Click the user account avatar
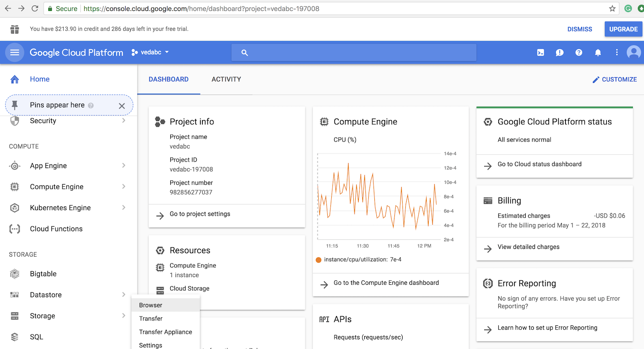 pyautogui.click(x=634, y=52)
